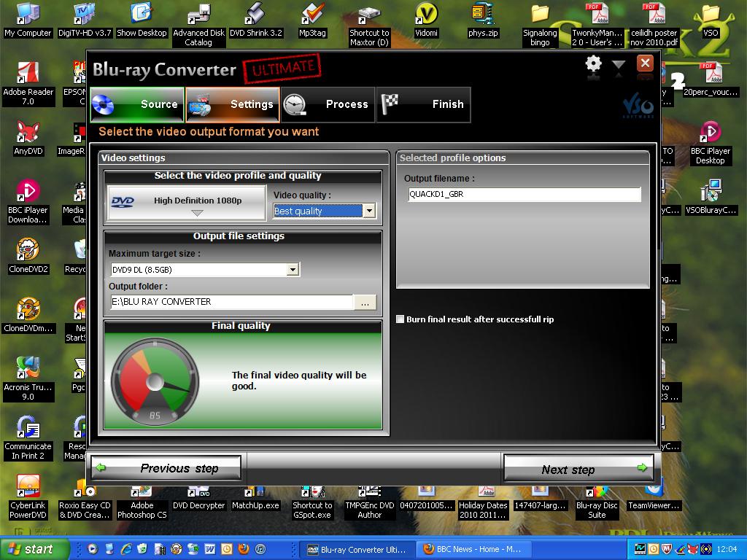Launch iTunes from the quick launch bar

[x=260, y=549]
